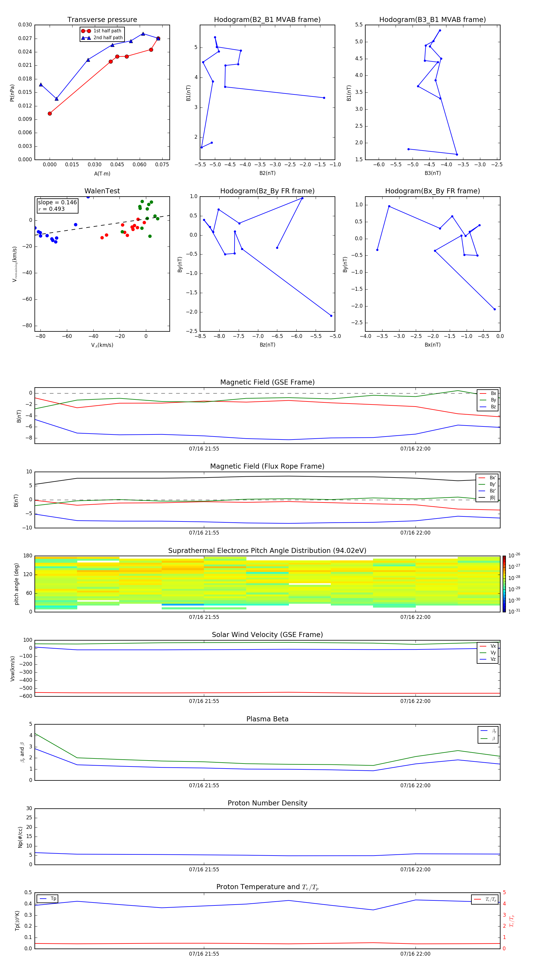Click the 'Bz(nT)' x-axis label
The height and width of the screenshot is (980, 535).
pos(267,345)
